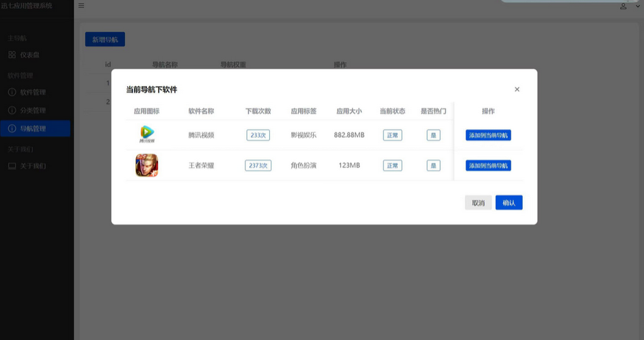Click the 233次 download count tag
The image size is (644, 340).
pos(258,135)
